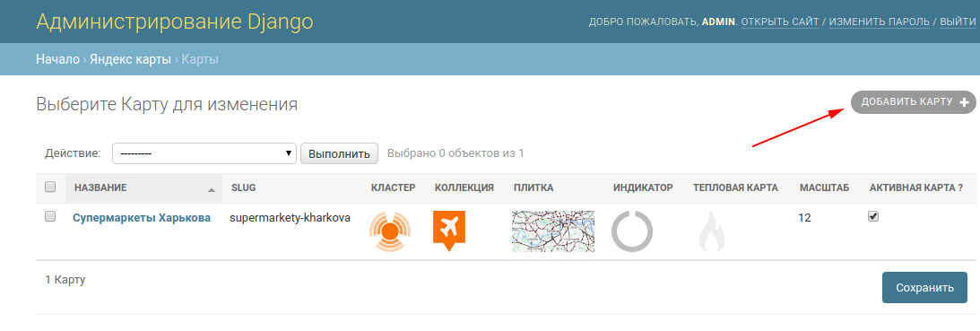Click the Сохранить button

pos(924,288)
